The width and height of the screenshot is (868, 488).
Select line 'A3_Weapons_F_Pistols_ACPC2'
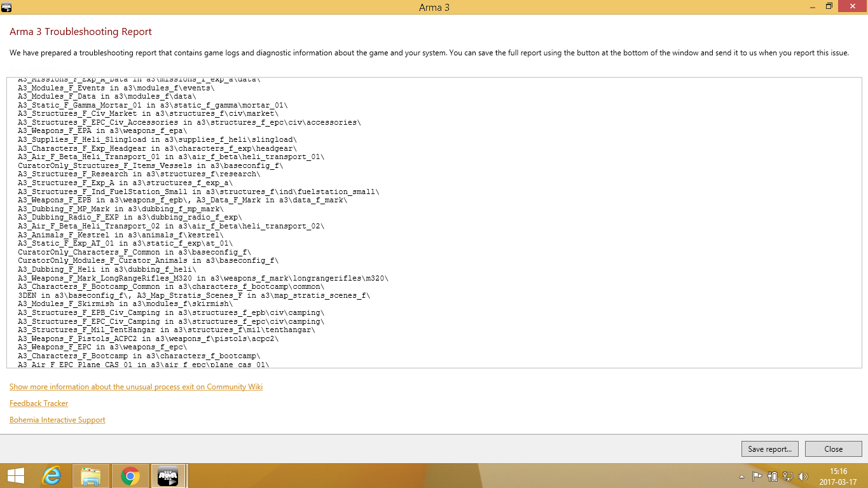click(x=149, y=339)
